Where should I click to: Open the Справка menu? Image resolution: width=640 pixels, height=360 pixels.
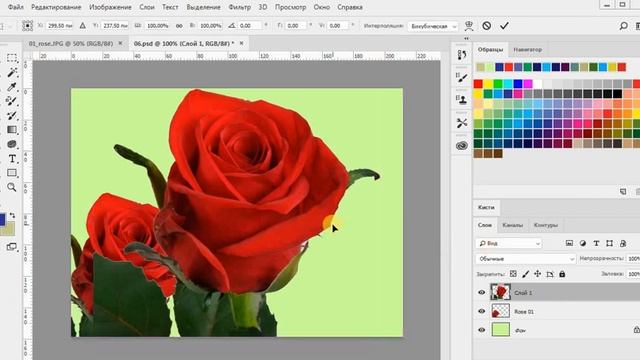pyautogui.click(x=350, y=7)
